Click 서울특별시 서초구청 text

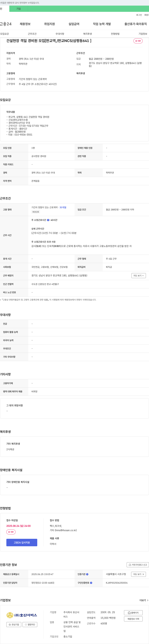(x=116, y=574)
